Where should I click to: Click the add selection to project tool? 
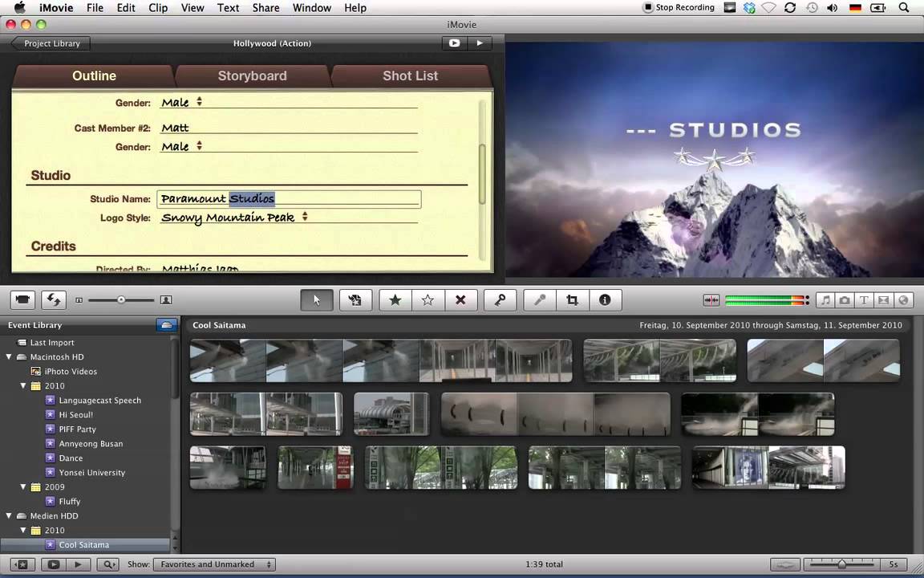click(355, 300)
